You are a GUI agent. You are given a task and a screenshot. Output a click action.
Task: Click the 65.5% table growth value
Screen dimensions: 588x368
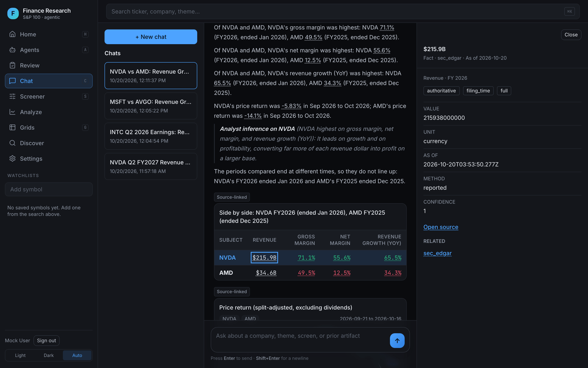tap(393, 258)
